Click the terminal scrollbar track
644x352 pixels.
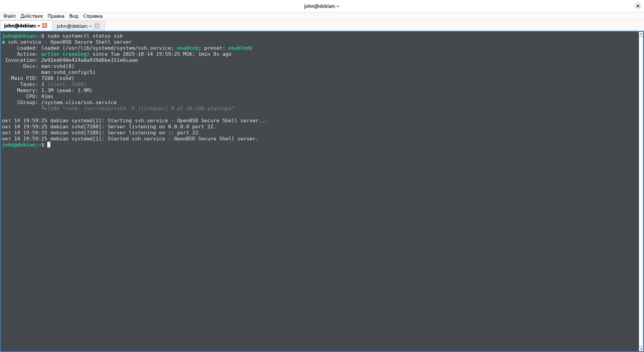click(641, 191)
